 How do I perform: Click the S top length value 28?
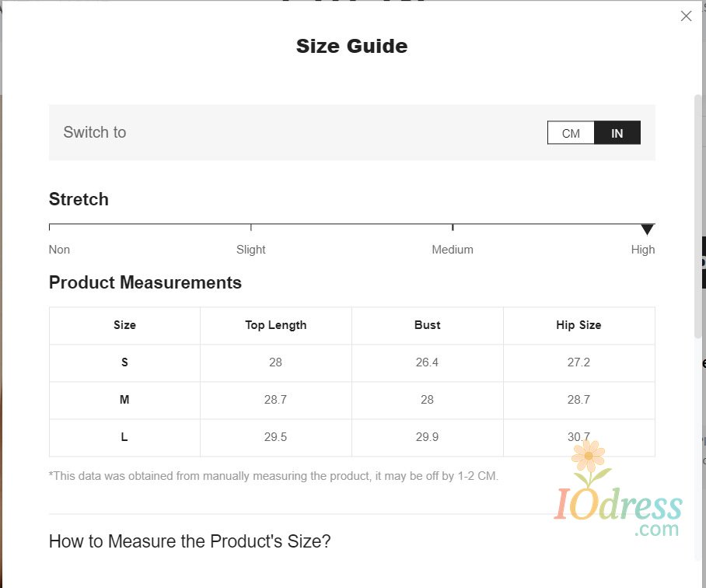[x=276, y=362]
